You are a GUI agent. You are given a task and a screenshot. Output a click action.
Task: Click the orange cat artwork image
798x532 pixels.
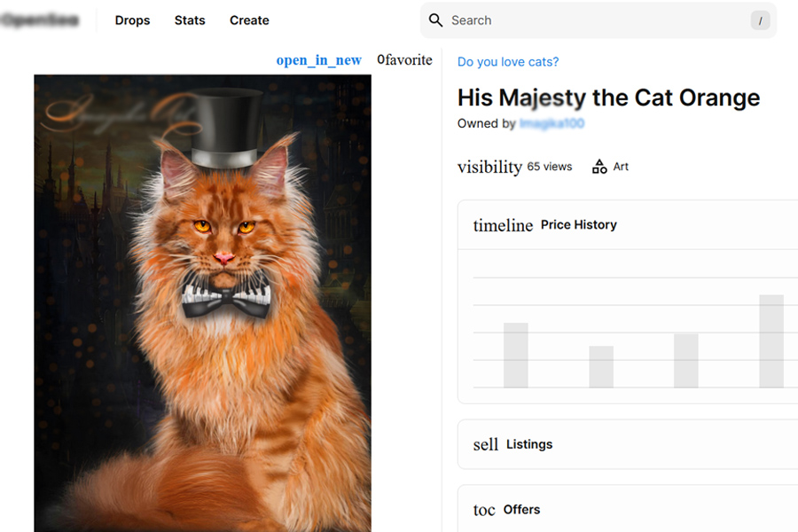pyautogui.click(x=202, y=301)
